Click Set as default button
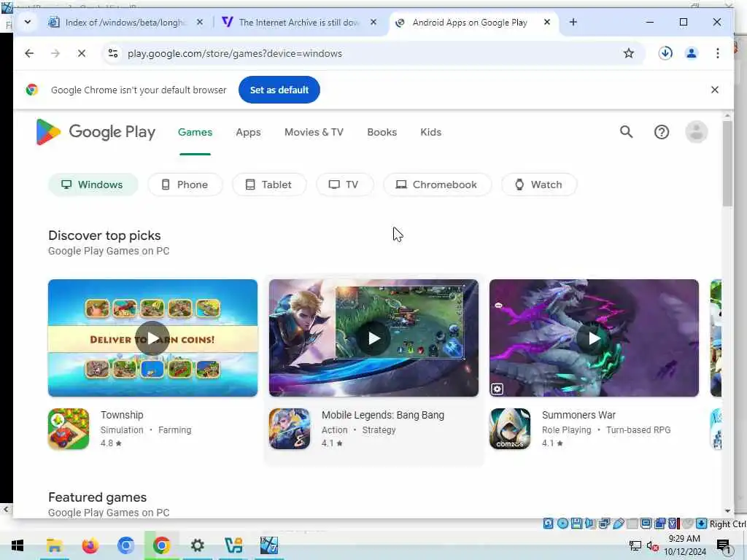747x560 pixels. 279,90
